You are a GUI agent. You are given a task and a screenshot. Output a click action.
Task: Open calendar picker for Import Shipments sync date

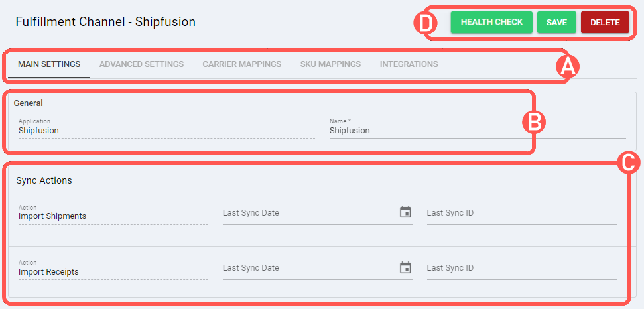(405, 212)
